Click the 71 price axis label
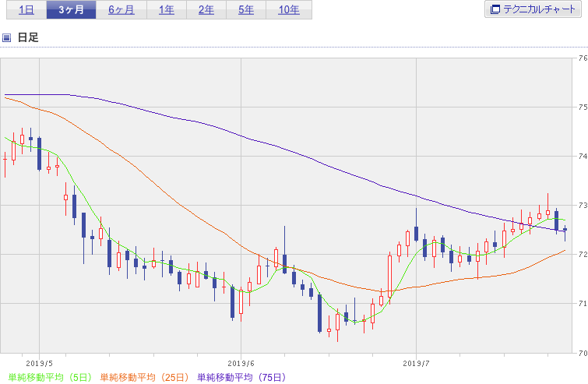 coord(583,303)
